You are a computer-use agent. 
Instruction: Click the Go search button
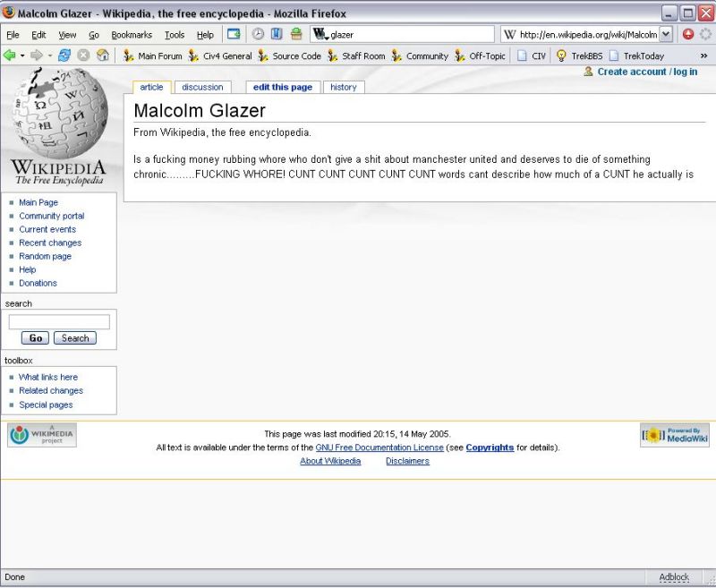click(x=35, y=338)
